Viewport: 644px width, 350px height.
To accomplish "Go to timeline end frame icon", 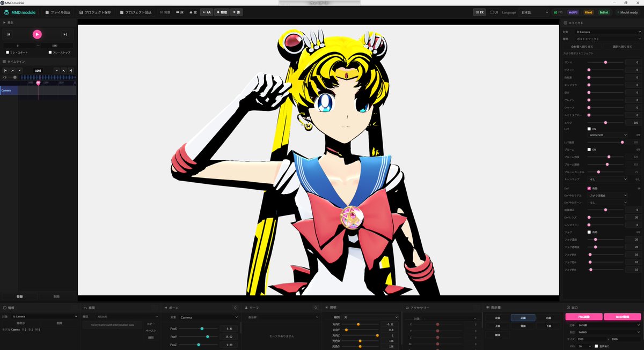I will click(70, 70).
